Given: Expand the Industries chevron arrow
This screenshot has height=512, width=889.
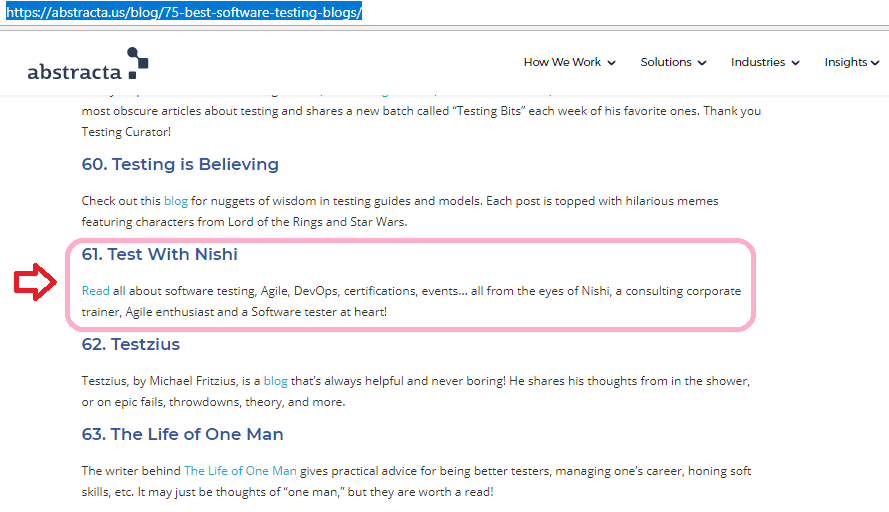Looking at the screenshot, I should click(795, 63).
